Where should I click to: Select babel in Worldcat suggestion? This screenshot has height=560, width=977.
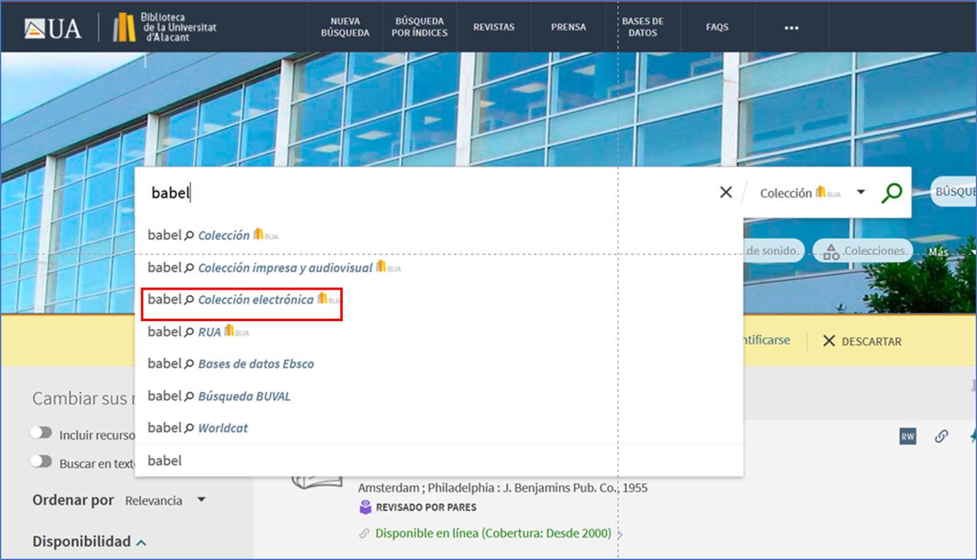click(222, 429)
